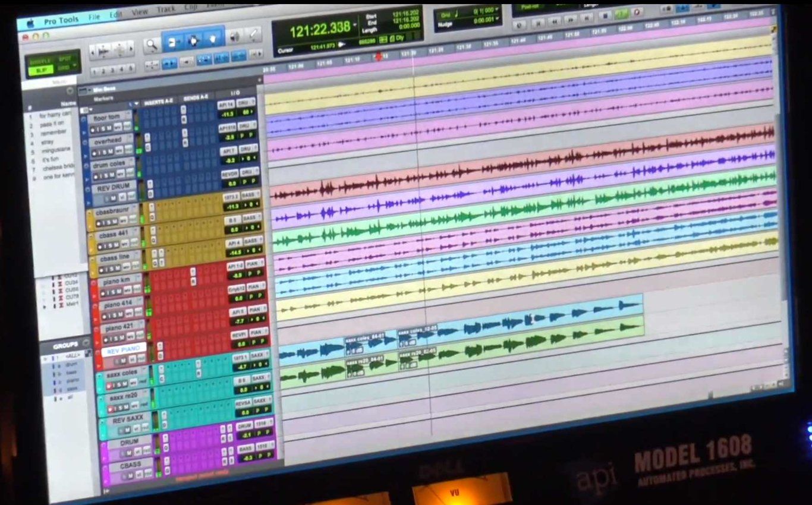Click the Record transport button
The width and height of the screenshot is (812, 505).
pyautogui.click(x=637, y=12)
